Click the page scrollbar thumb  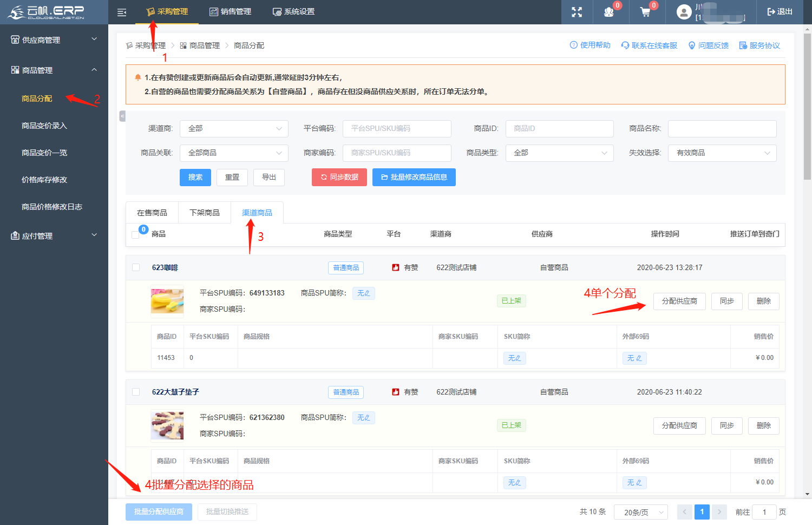[x=808, y=107]
